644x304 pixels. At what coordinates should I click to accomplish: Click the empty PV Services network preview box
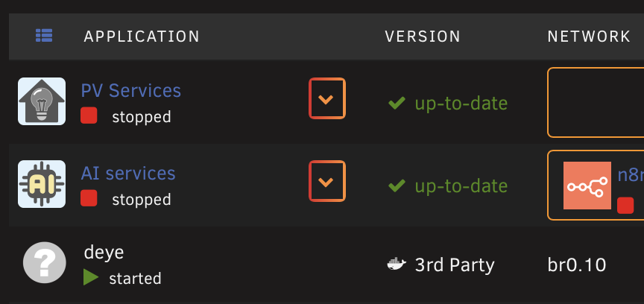[596, 102]
